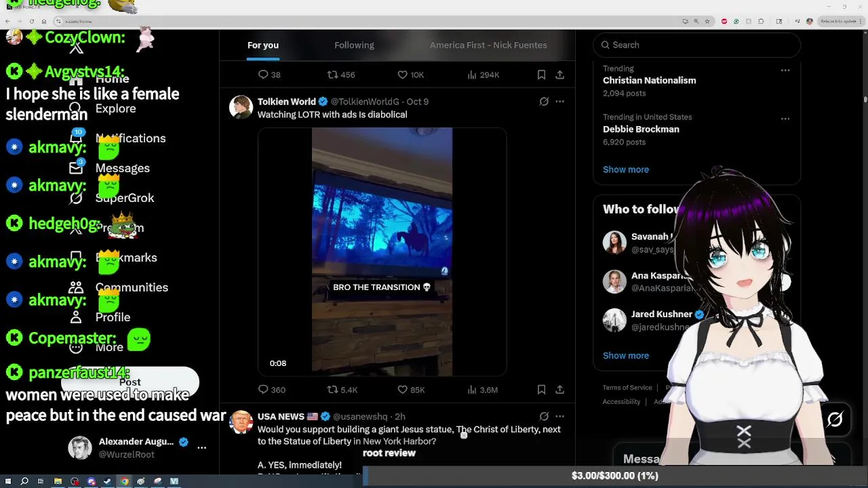
Task: Open Debbie Brockman trending topic
Action: (x=641, y=129)
